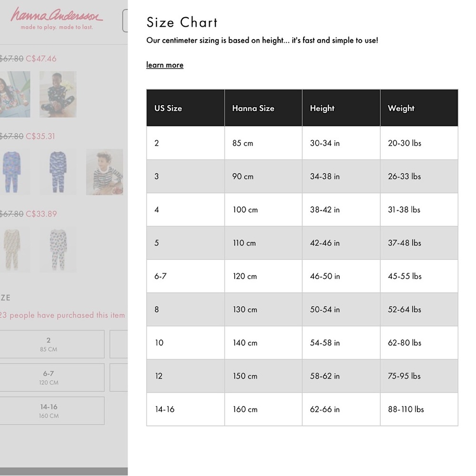
Task: Open the learn more link
Action: 165,65
